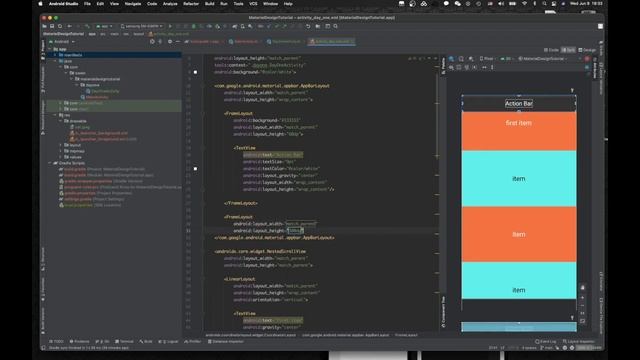Open the Pixel device preview dropdown
The image size is (640, 360).
click(487, 59)
